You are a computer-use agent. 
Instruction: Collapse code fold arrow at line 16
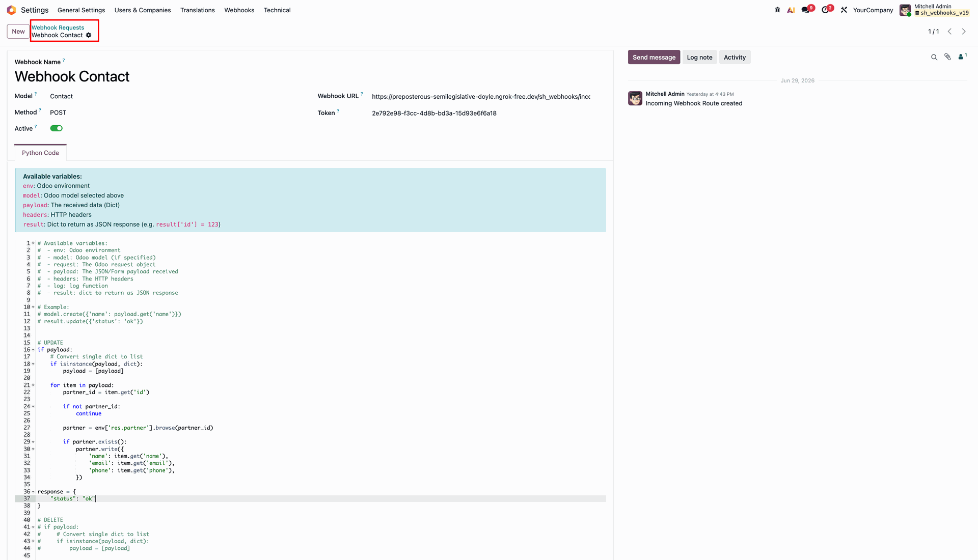[x=33, y=350]
